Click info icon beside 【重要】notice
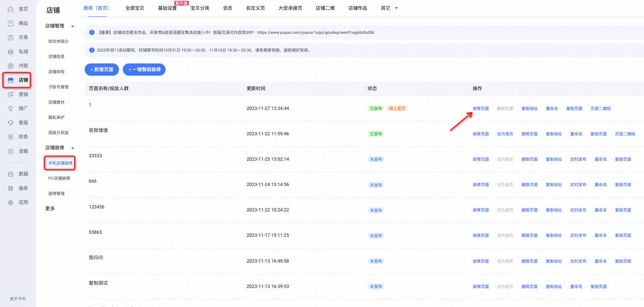644x307 pixels. (92, 32)
